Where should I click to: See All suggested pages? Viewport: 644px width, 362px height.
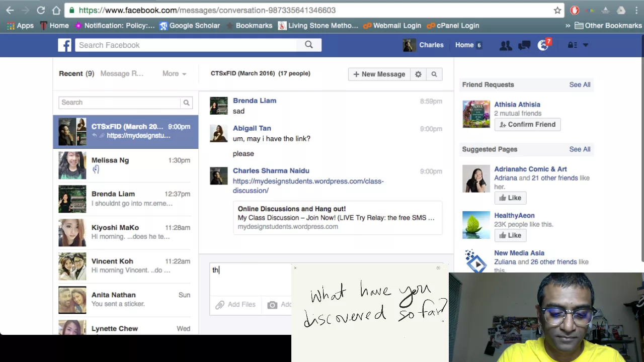click(580, 149)
